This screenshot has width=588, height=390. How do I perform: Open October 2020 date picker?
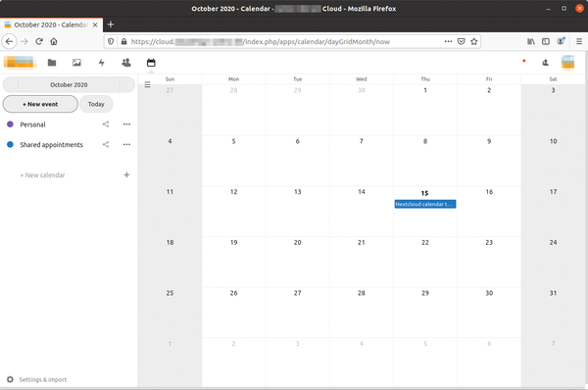(x=69, y=84)
